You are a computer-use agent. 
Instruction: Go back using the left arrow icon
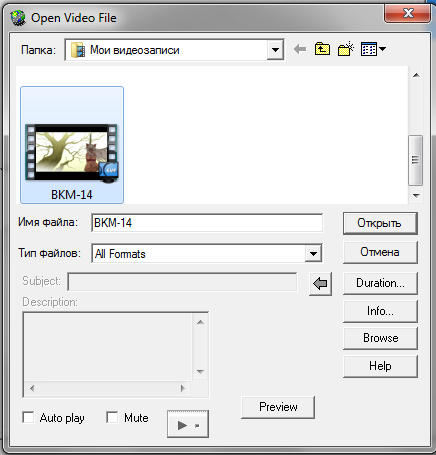(x=300, y=50)
